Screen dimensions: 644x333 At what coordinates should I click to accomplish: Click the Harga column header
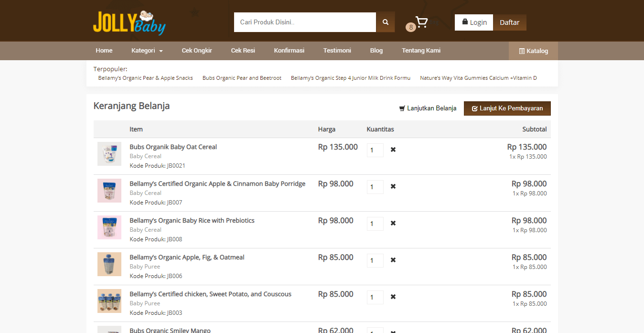[x=327, y=129]
